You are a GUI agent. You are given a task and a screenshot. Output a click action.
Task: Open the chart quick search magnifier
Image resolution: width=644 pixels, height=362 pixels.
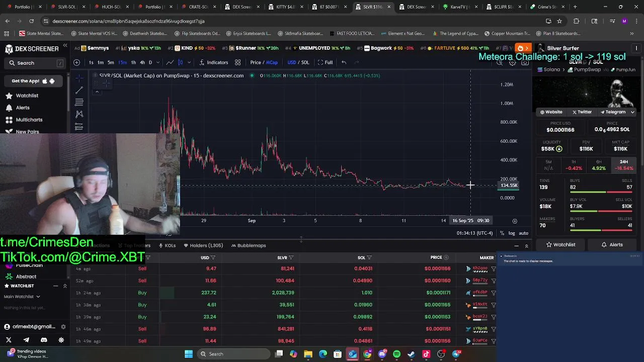[x=500, y=63]
